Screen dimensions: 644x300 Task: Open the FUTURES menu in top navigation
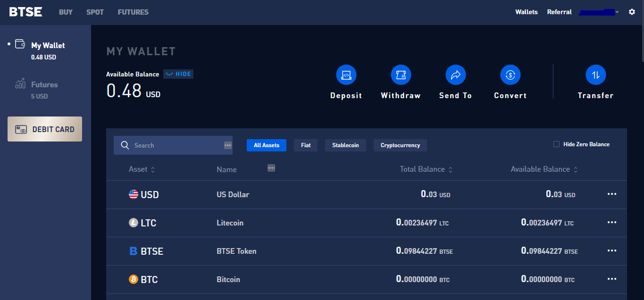coord(133,12)
